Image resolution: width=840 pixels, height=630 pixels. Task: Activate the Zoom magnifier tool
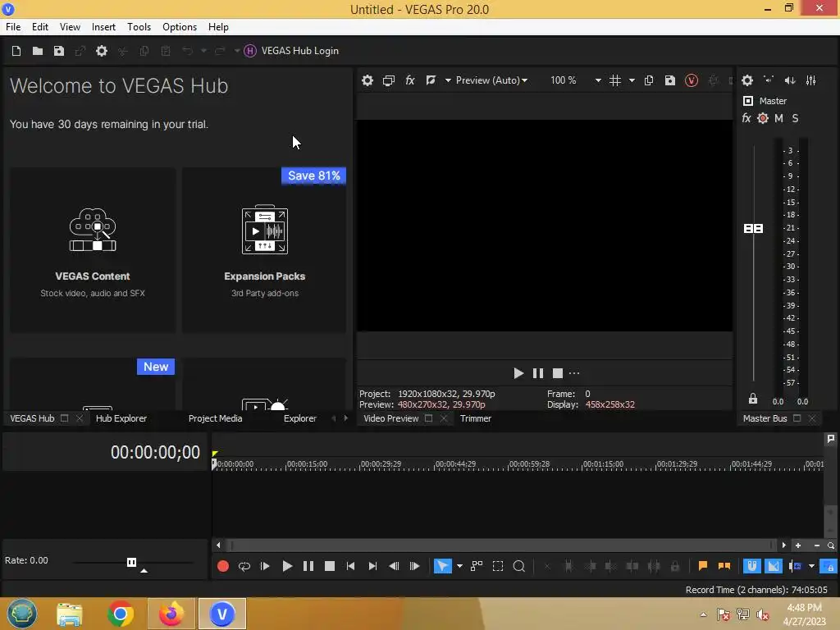[x=518, y=566]
